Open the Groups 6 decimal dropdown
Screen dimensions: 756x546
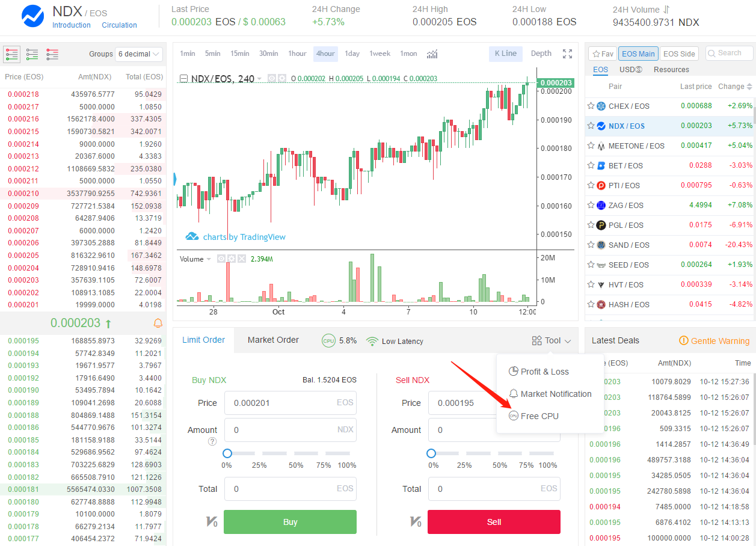[139, 54]
